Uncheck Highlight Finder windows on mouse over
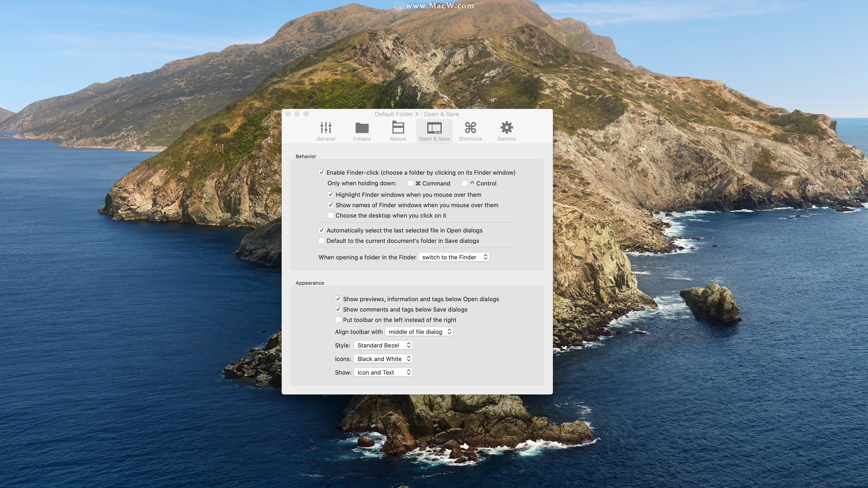868x488 pixels. [330, 195]
